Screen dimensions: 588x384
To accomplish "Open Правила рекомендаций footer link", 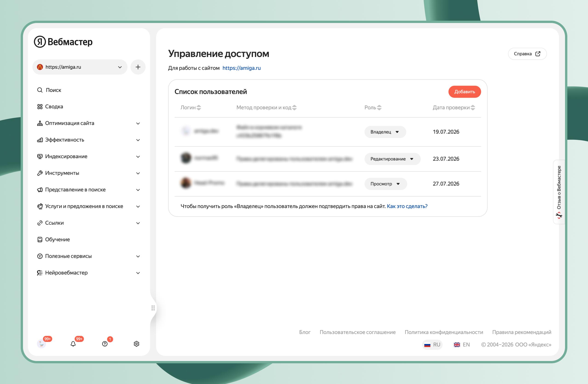I will pos(522,332).
